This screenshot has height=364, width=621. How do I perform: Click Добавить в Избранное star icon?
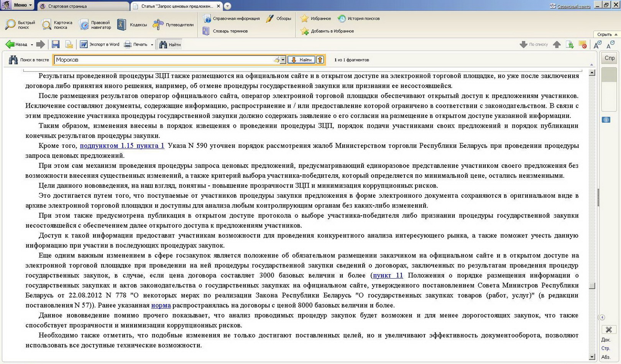point(305,31)
